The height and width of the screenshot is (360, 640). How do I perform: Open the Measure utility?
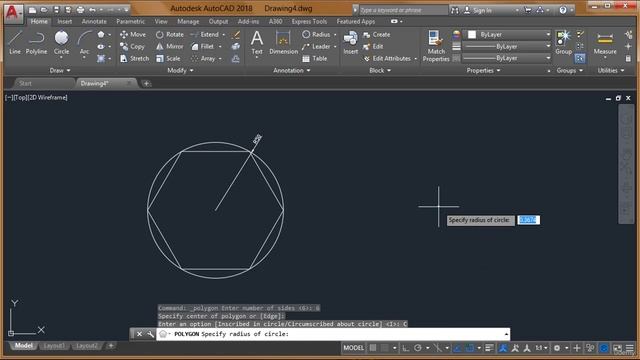[x=605, y=42]
